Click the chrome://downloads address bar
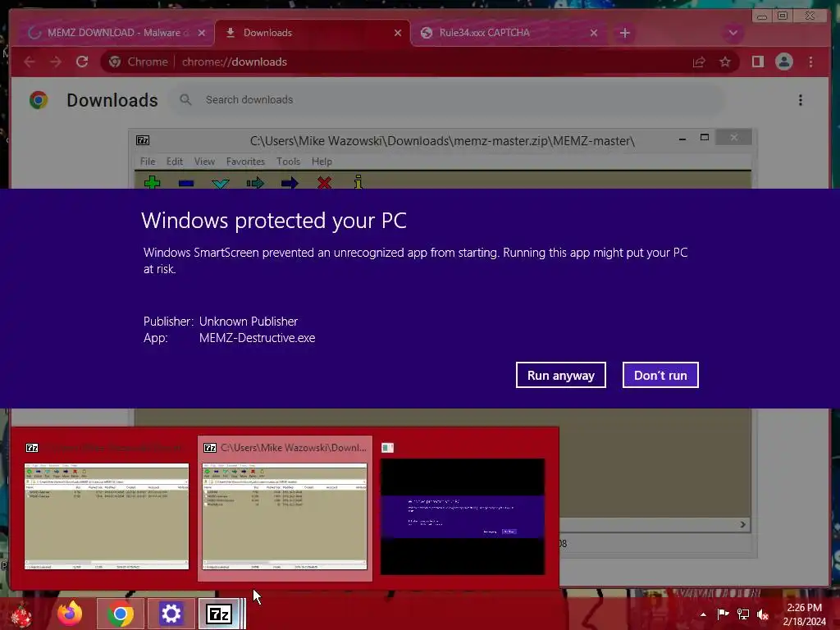This screenshot has height=630, width=840. [x=419, y=62]
